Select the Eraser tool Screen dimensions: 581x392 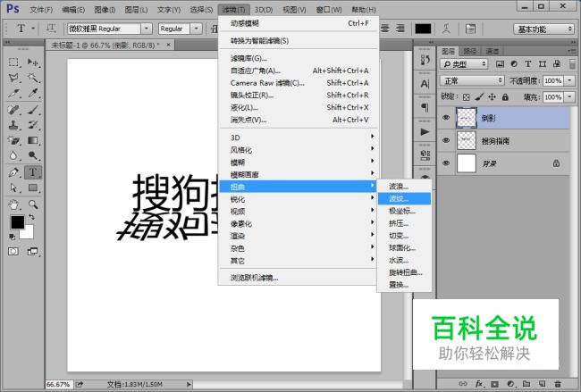pyautogui.click(x=13, y=140)
